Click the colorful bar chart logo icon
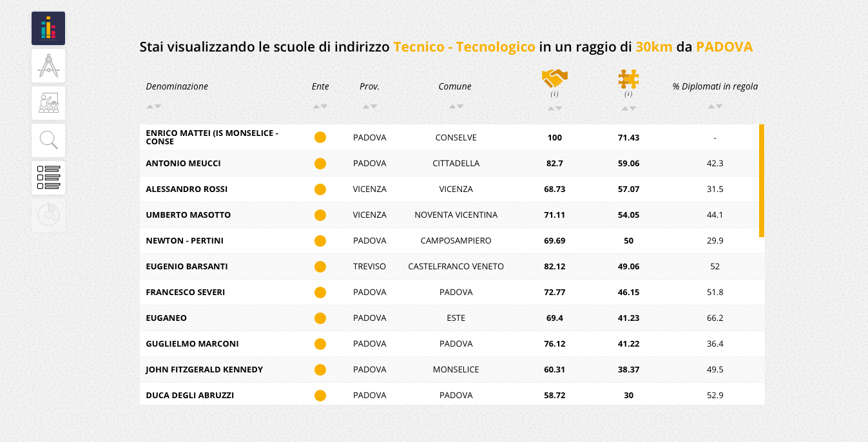The image size is (868, 442). pyautogui.click(x=48, y=28)
